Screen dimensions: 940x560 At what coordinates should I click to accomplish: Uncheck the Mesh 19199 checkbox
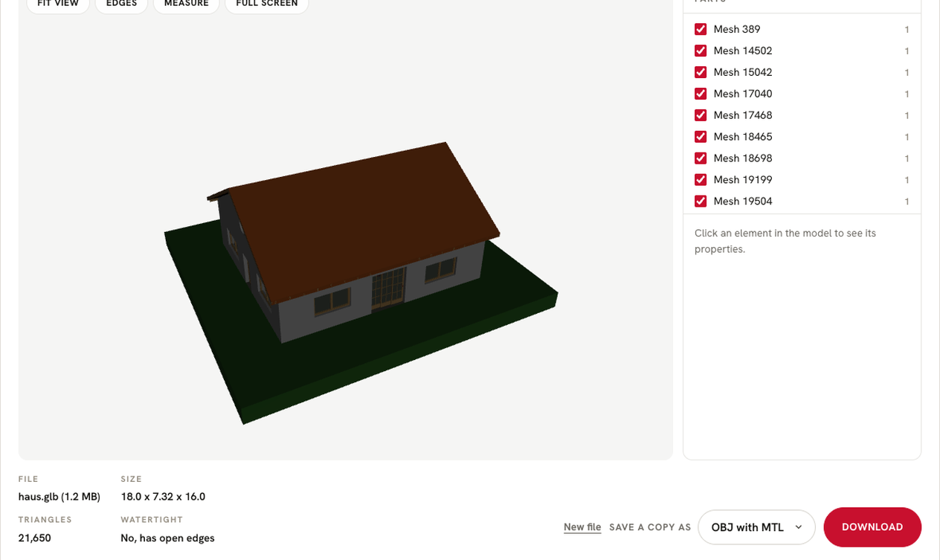point(701,180)
